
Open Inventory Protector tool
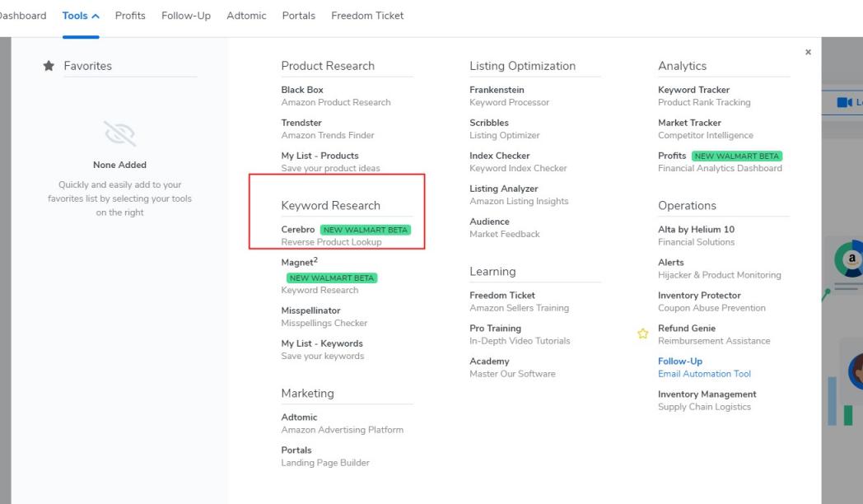(699, 296)
